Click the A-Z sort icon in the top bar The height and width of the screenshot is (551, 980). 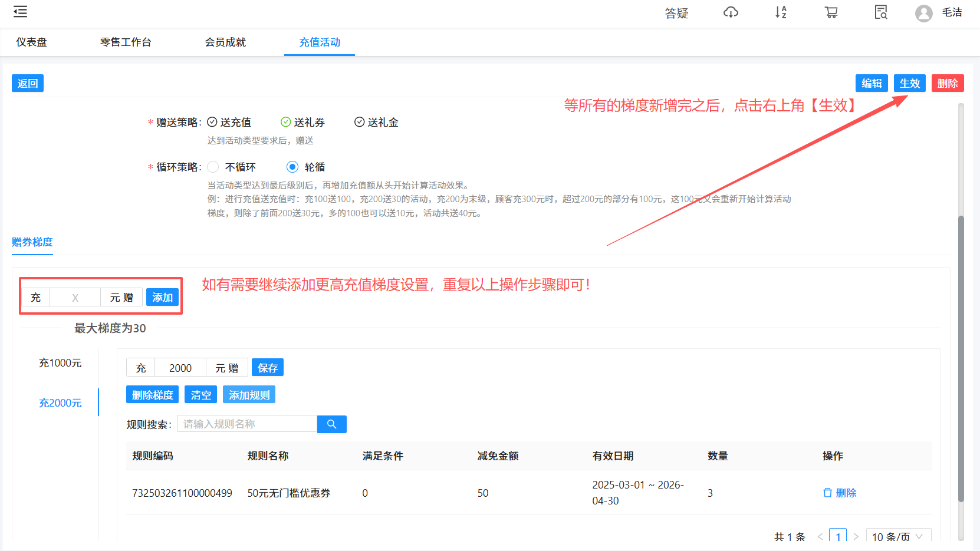781,12
